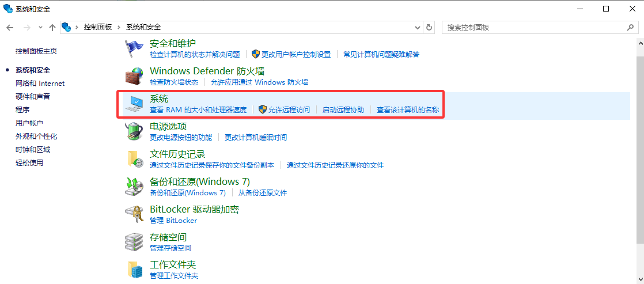The height and width of the screenshot is (284, 644).
Task: Click the search magnifier icon
Action: 630,28
